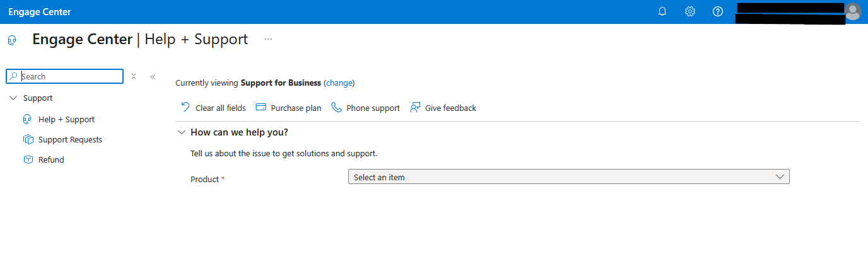Click the Support for Business text
868x254 pixels.
(281, 83)
